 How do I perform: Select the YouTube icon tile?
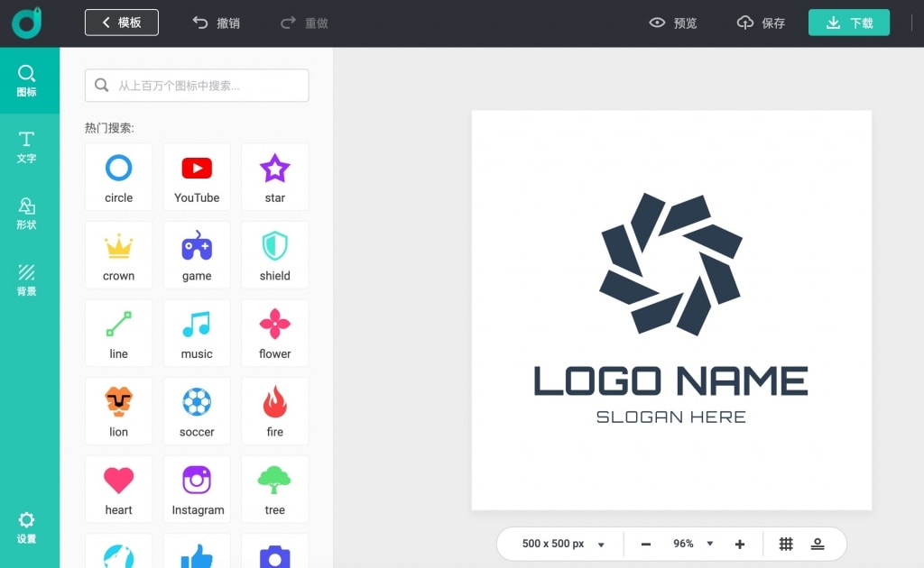pyautogui.click(x=197, y=177)
